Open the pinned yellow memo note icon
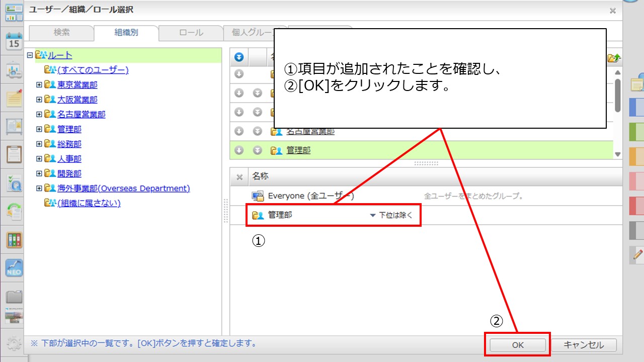Viewport: 644px width, 362px height. [x=14, y=99]
